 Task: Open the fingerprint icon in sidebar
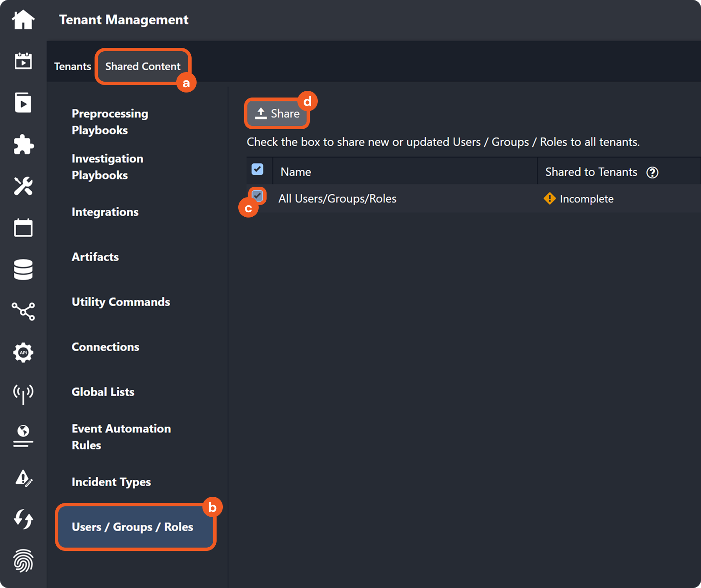[x=23, y=560]
